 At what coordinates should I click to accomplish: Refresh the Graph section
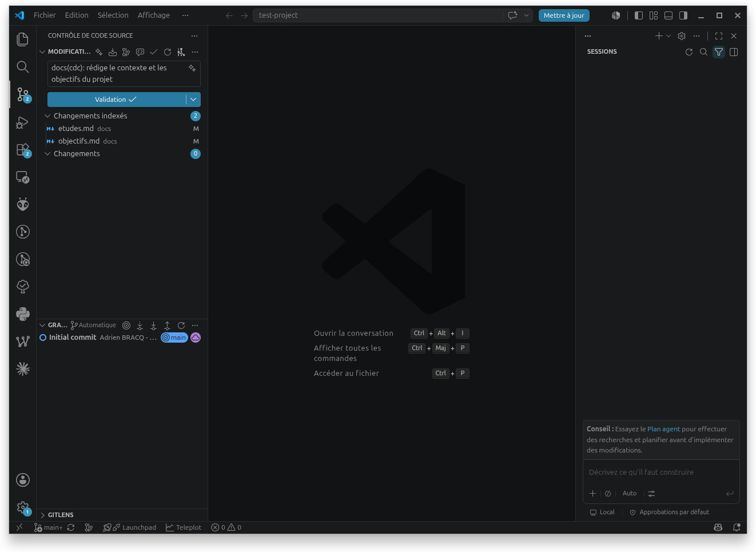click(x=181, y=325)
